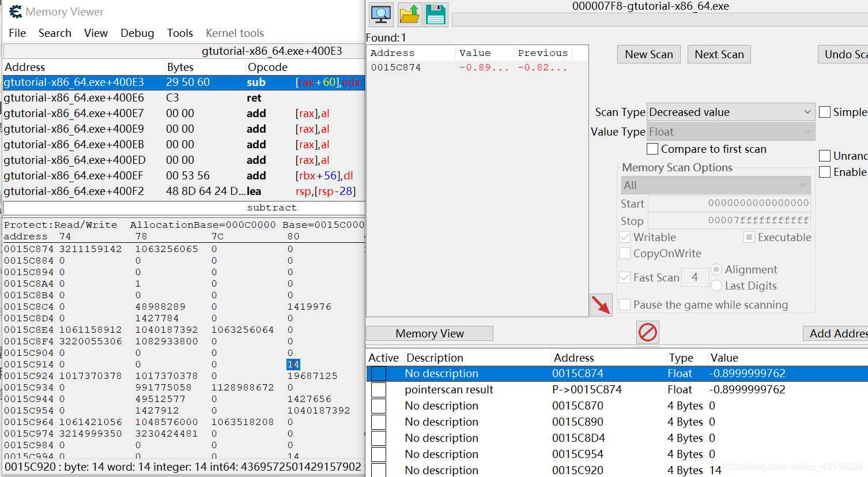Image resolution: width=868 pixels, height=477 pixels.
Task: Click the Cheat Engine logo in Memory Viewer
Action: point(16,12)
